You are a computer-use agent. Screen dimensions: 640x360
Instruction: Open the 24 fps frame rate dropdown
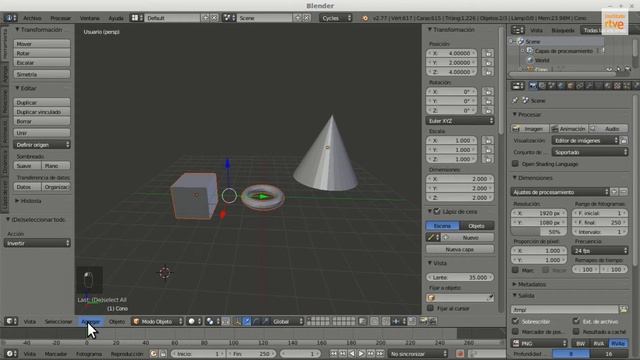coord(600,251)
